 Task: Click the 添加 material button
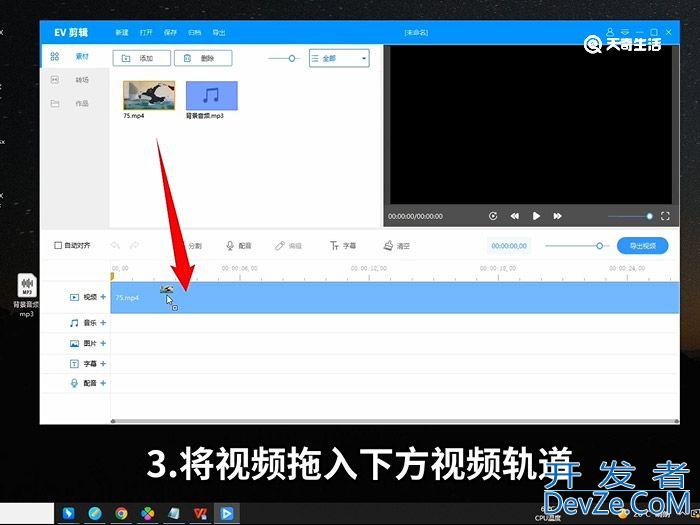tap(142, 58)
